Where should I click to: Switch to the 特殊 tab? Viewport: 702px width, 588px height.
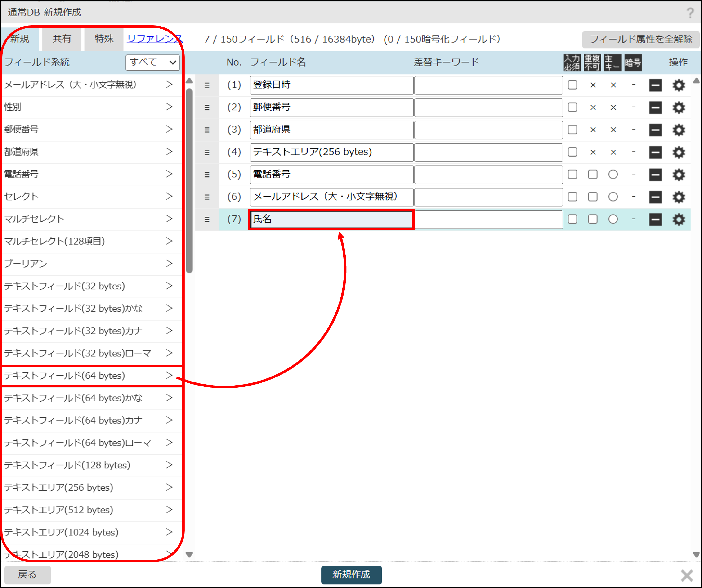coord(104,39)
